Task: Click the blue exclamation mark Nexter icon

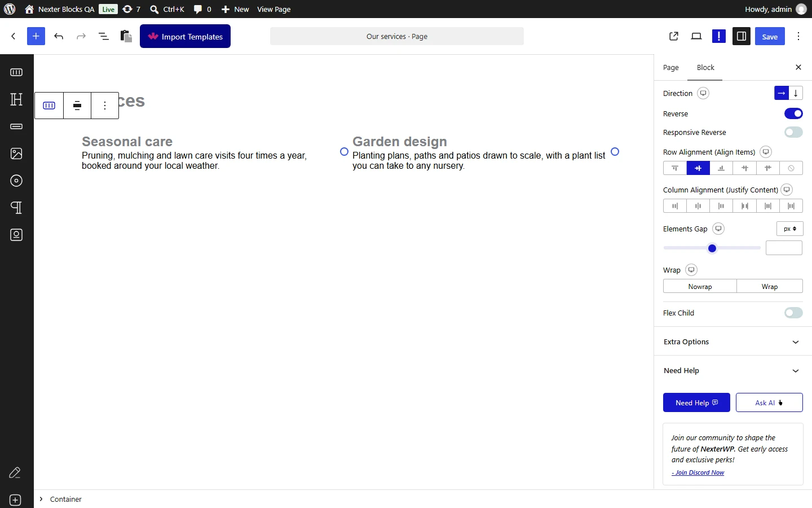Action: point(719,36)
